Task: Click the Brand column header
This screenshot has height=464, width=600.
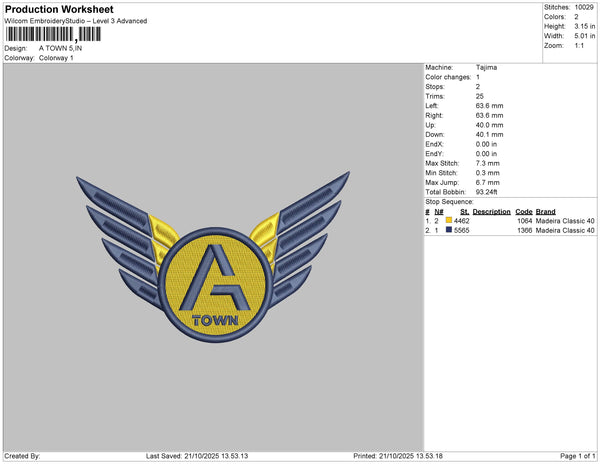Action: 545,211
